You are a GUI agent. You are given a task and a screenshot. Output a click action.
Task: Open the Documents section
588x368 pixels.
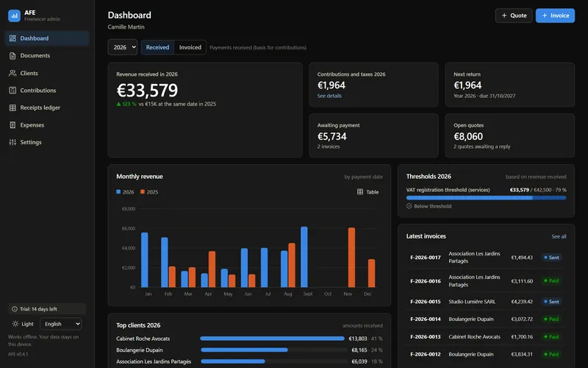pyautogui.click(x=47, y=56)
